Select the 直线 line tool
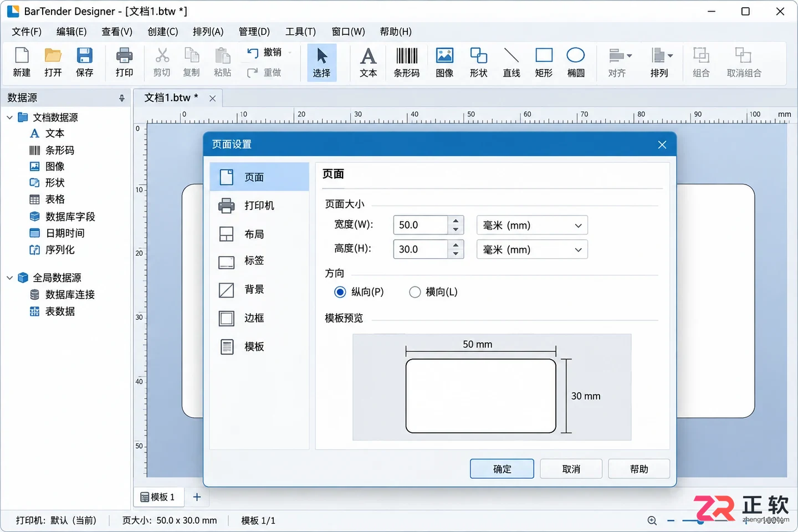 511,63
